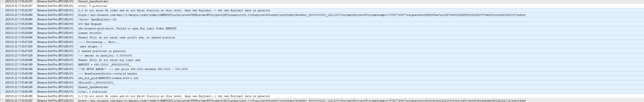Click the timestamp cell of the '400 Bad Request' row
The image size is (644, 102).
(19, 24)
